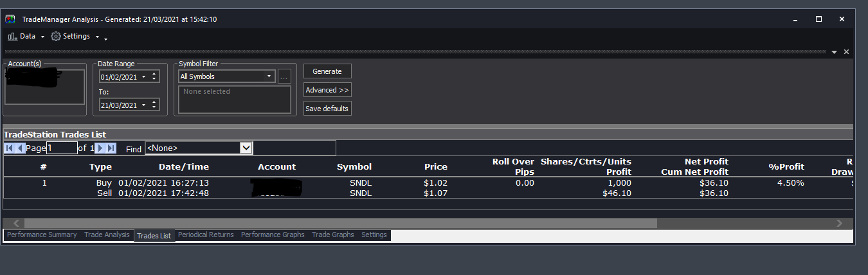
Task: Switch to the Performance Summary tab
Action: [x=42, y=235]
